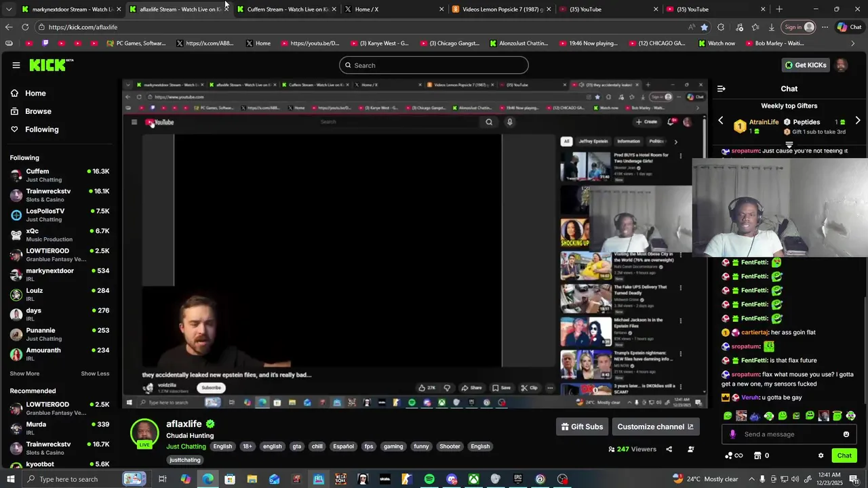Click the viewers list icon beside share

[x=691, y=449]
